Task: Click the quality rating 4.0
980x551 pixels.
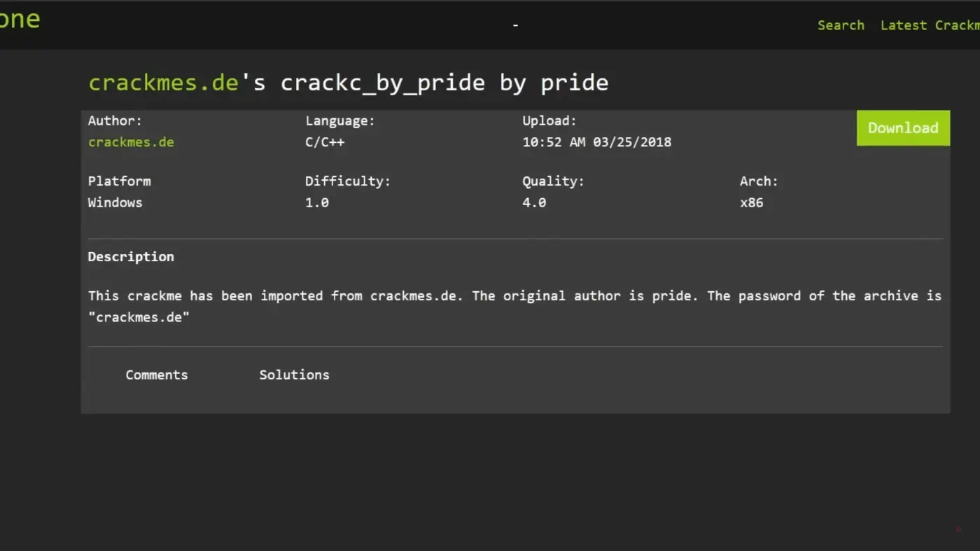Action: click(x=533, y=202)
